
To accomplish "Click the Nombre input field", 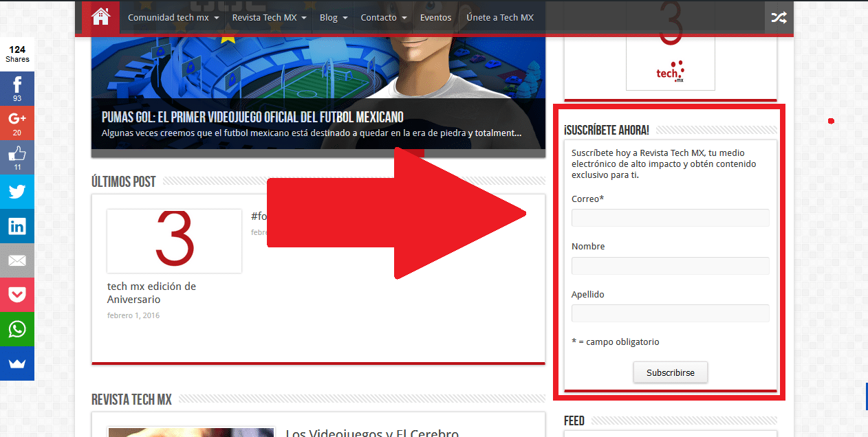I will click(x=671, y=266).
